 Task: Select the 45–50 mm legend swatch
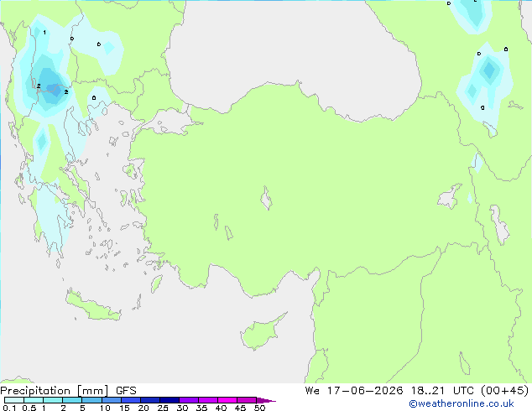click(x=247, y=400)
